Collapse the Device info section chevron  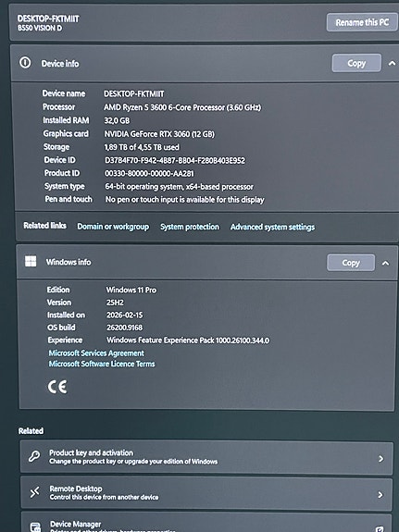(392, 63)
